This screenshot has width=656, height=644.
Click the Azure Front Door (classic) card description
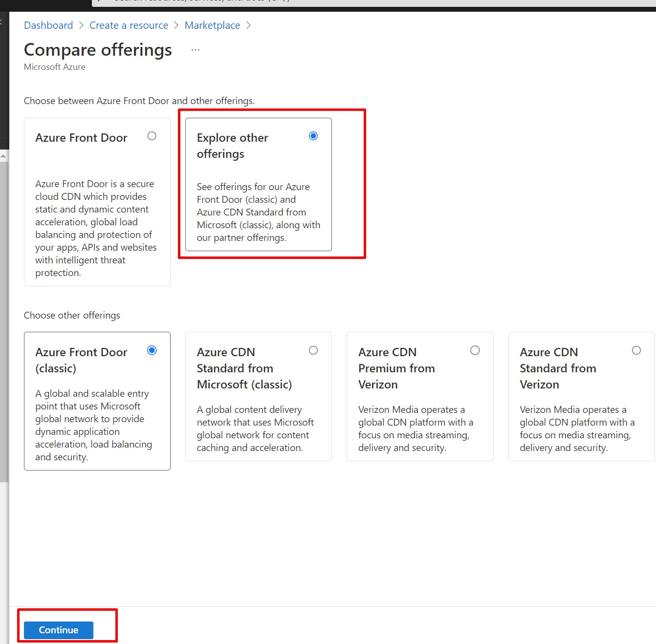pyautogui.click(x=93, y=425)
